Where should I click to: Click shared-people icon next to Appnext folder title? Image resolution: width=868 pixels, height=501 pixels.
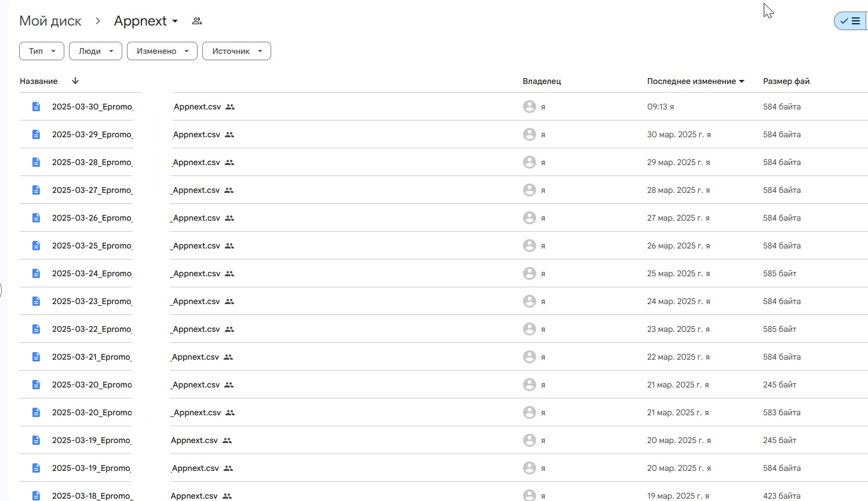tap(197, 21)
